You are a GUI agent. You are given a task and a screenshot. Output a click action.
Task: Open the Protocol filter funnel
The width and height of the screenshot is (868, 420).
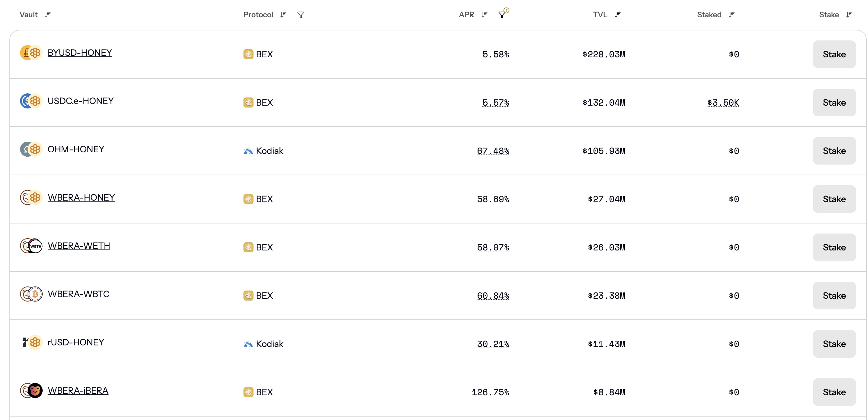pyautogui.click(x=301, y=15)
